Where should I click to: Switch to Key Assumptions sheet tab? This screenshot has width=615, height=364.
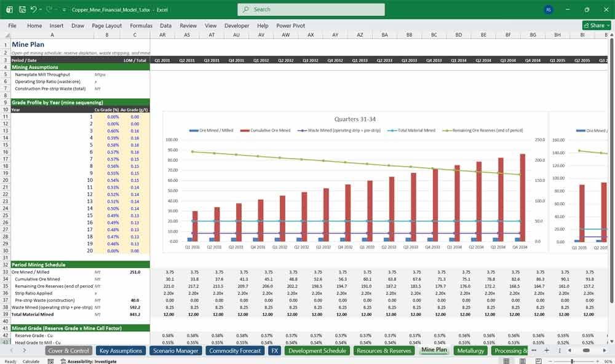[x=121, y=350]
